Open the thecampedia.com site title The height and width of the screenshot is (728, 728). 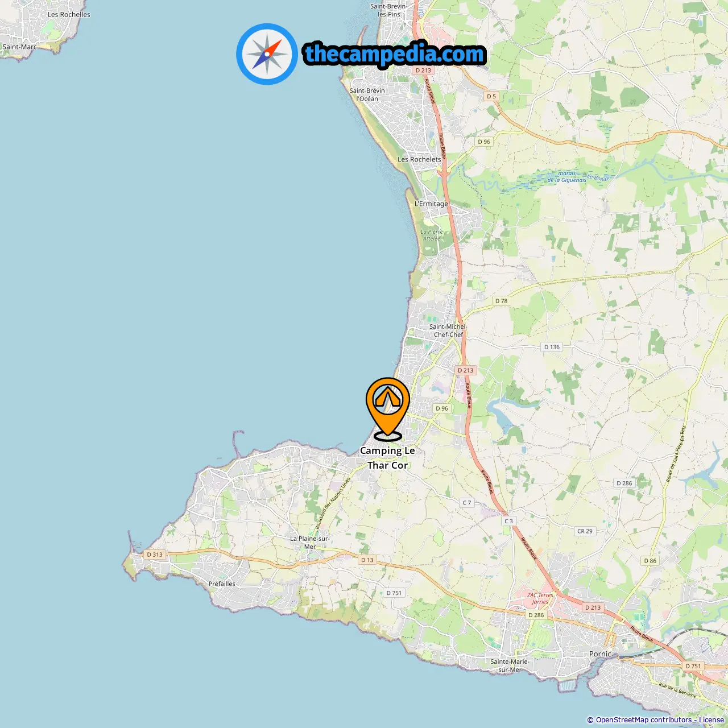pyautogui.click(x=395, y=54)
